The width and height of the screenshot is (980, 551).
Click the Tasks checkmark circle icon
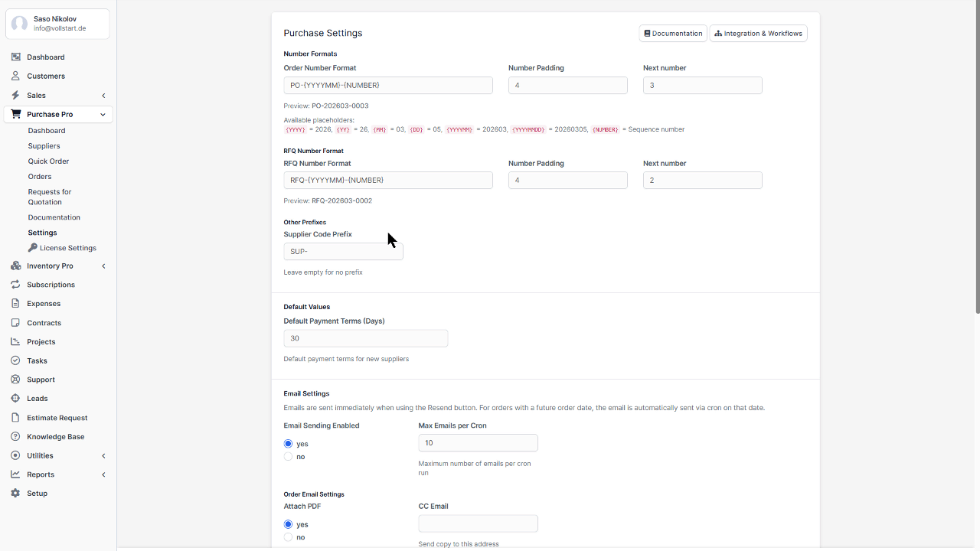tap(15, 360)
